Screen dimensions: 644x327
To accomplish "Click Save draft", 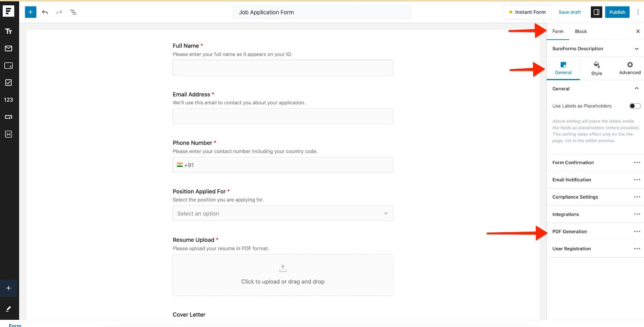I will [570, 12].
